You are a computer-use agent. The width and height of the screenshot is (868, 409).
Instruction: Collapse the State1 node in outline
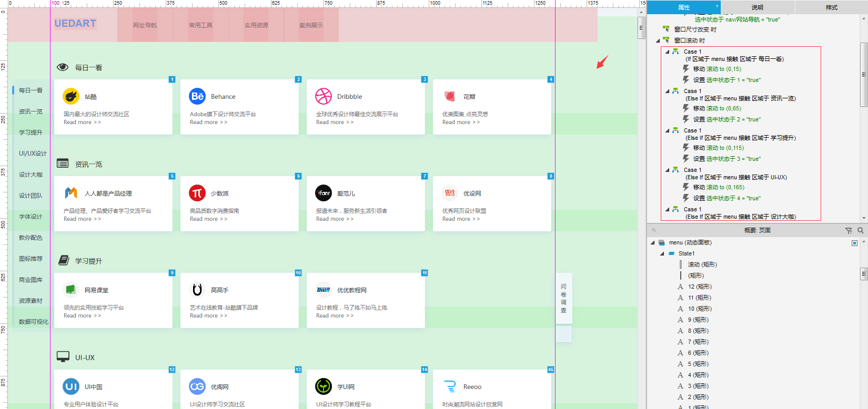[x=662, y=253]
